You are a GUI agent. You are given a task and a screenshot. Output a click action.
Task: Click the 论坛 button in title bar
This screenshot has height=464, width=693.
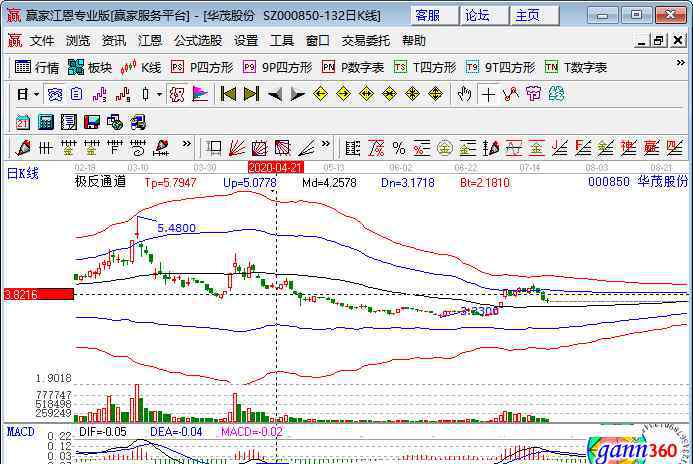(x=484, y=16)
